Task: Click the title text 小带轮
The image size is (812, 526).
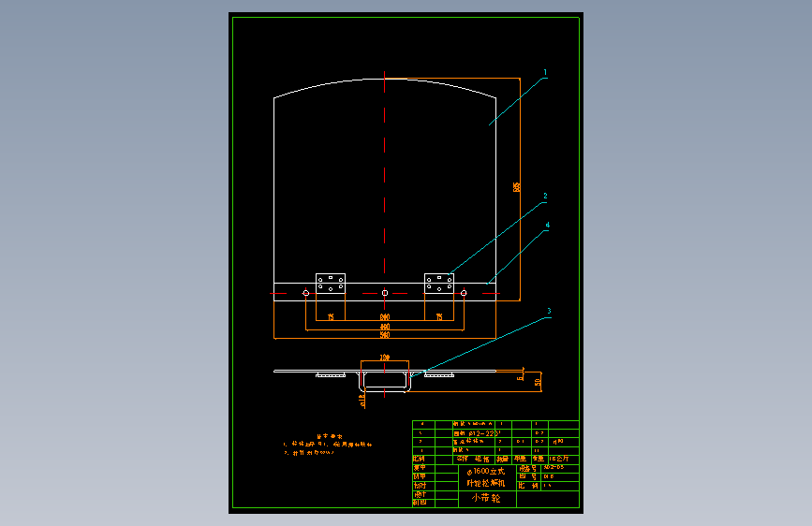Action: click(486, 498)
